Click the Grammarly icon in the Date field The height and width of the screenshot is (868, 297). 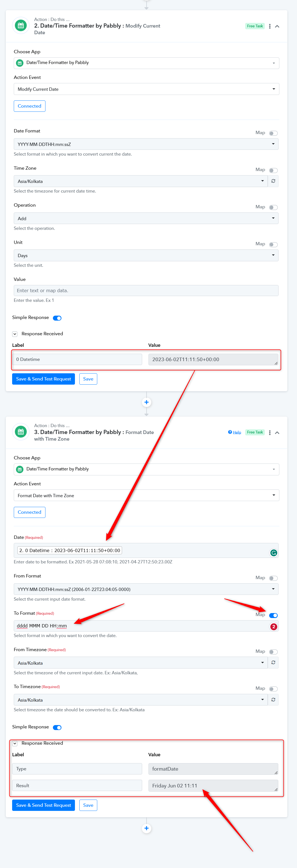(x=274, y=553)
